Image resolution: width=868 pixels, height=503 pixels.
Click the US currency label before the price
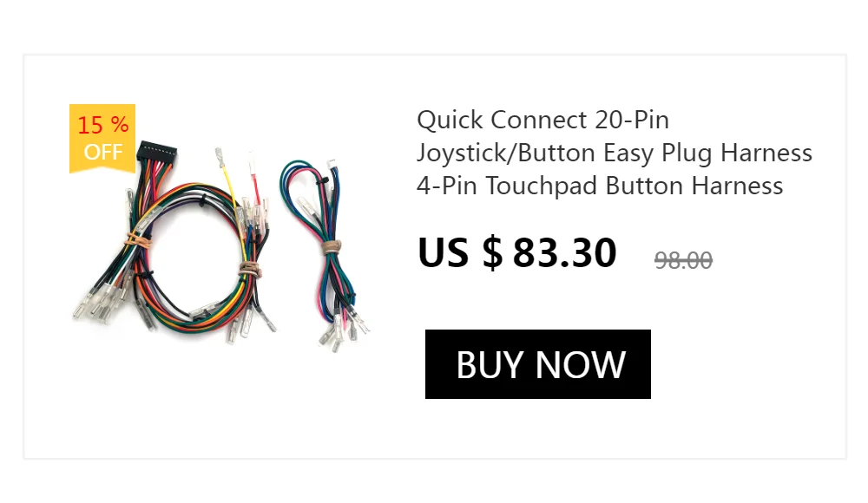pyautogui.click(x=443, y=253)
